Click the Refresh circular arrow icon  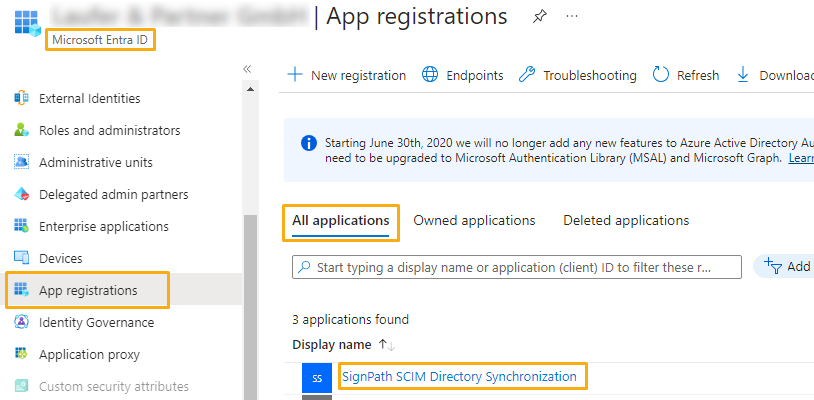click(x=661, y=75)
